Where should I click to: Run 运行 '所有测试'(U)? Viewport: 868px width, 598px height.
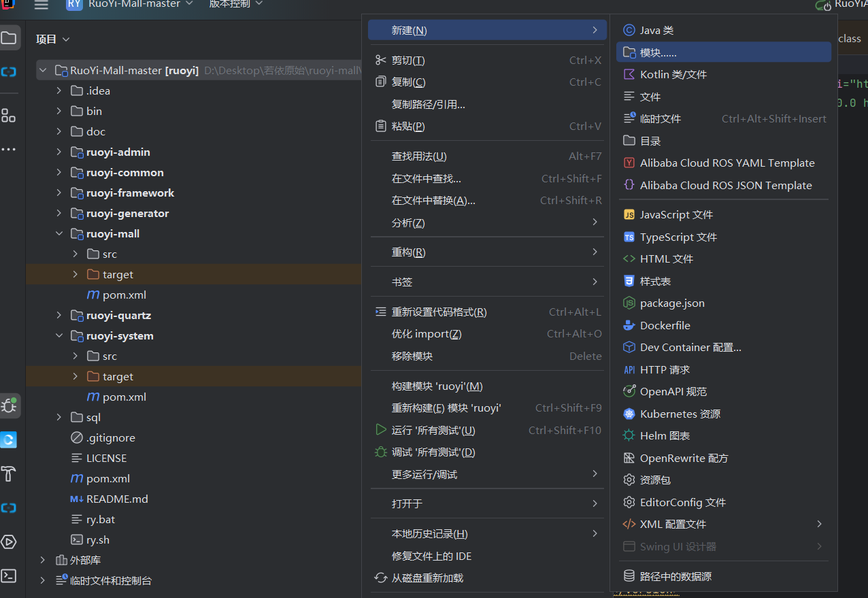[x=487, y=431]
